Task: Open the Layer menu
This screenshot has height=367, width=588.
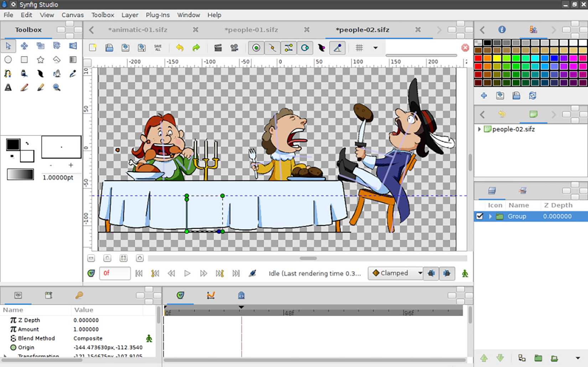Action: tap(129, 15)
